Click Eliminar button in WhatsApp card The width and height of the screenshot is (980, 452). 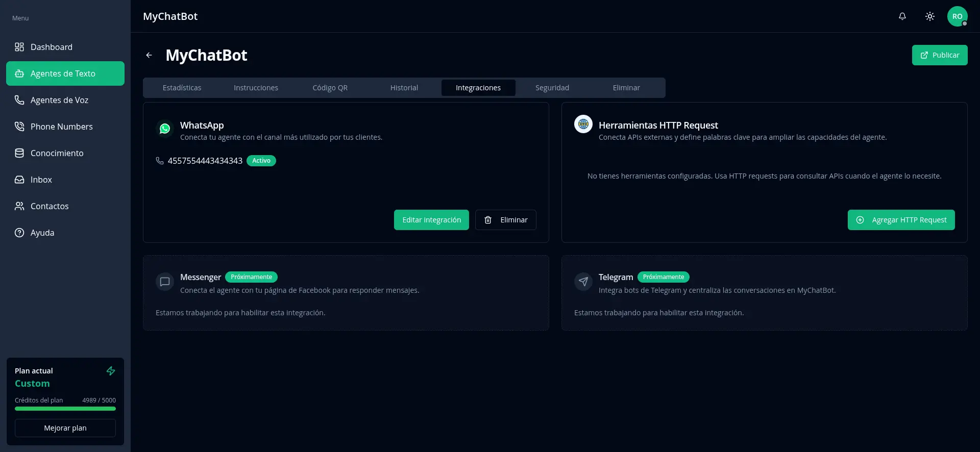(x=506, y=220)
